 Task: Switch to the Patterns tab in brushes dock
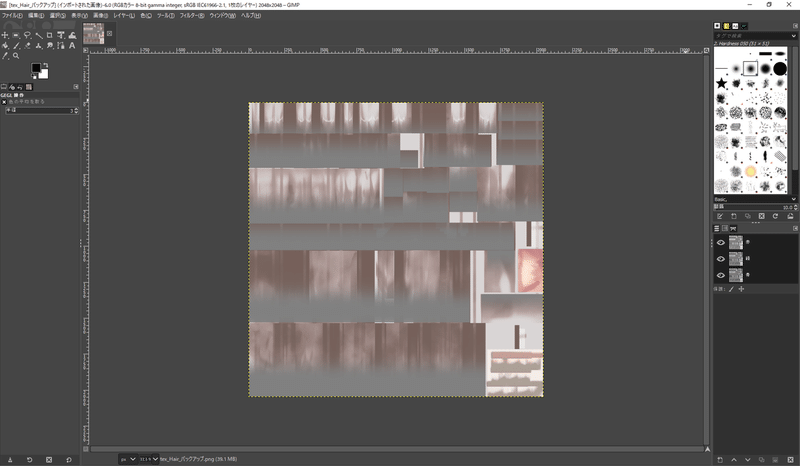click(726, 26)
